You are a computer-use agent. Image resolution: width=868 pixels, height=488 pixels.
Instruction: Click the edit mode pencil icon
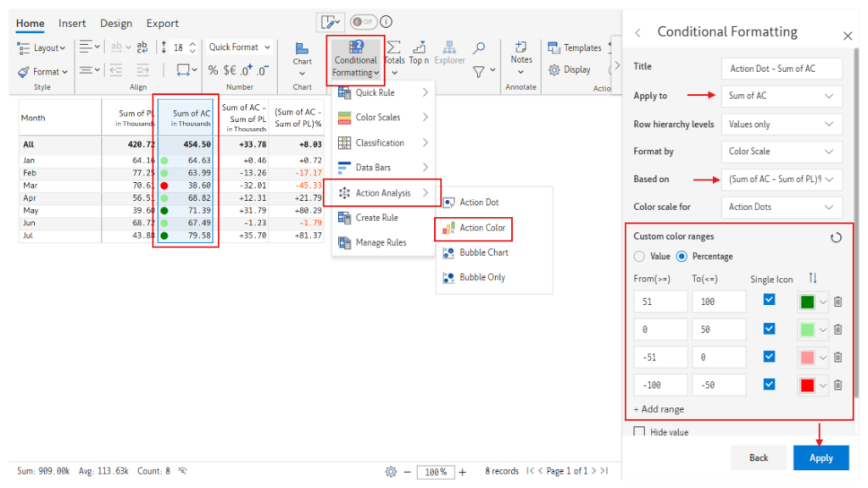[331, 22]
